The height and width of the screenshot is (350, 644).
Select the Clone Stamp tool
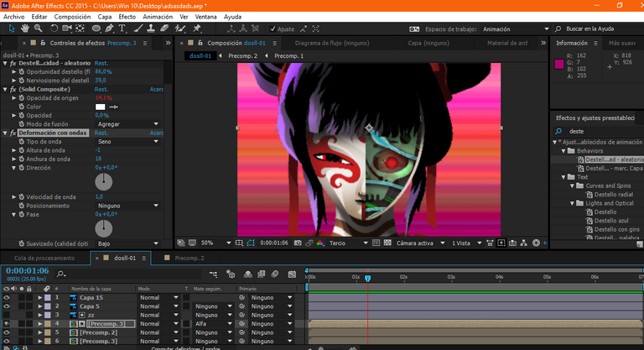pyautogui.click(x=151, y=29)
